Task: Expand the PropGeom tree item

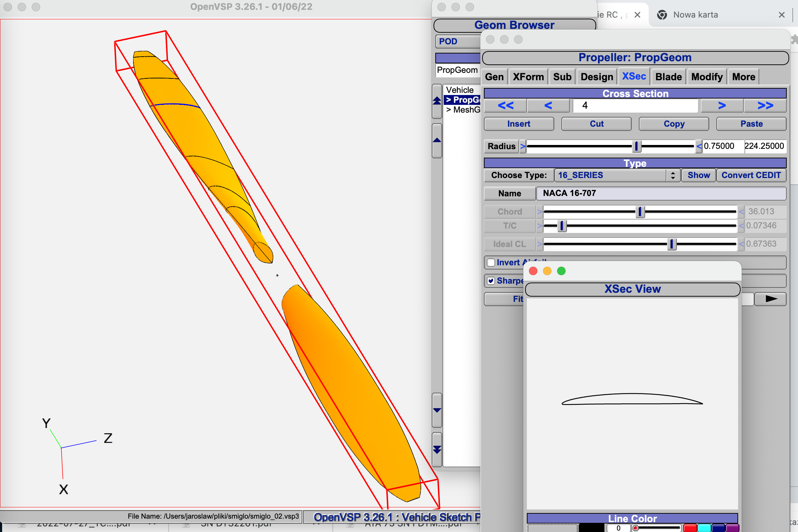Action: coord(448,100)
